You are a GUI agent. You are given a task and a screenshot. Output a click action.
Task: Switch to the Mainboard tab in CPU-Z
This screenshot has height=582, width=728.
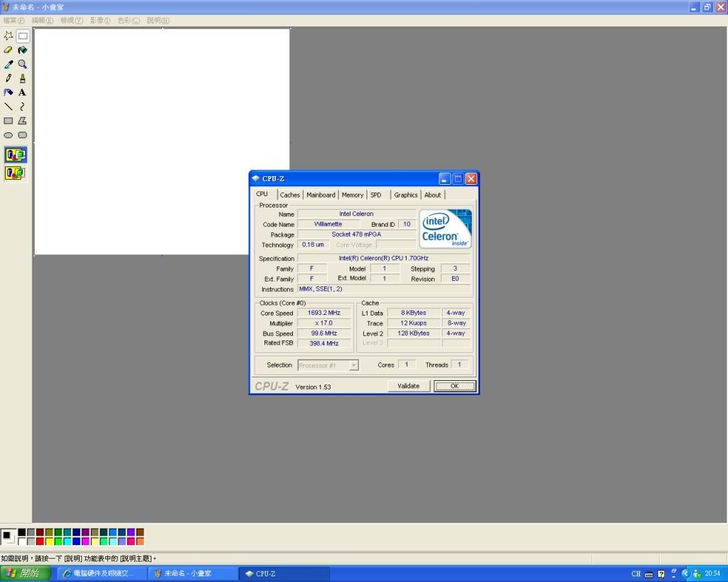pyautogui.click(x=321, y=195)
